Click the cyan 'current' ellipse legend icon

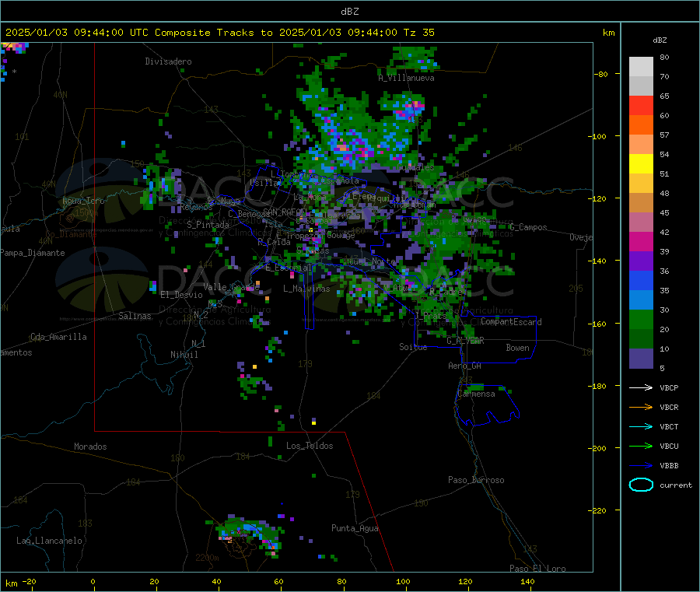coord(641,485)
